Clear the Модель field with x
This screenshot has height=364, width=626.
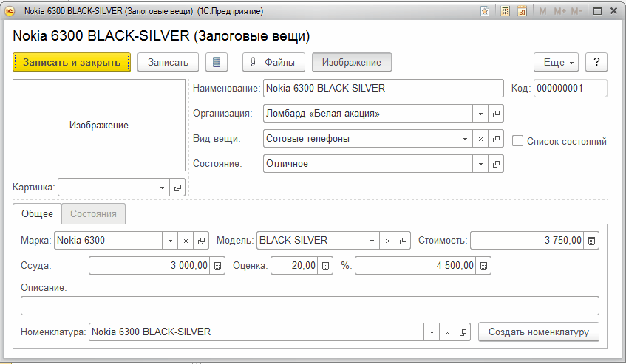click(x=387, y=241)
